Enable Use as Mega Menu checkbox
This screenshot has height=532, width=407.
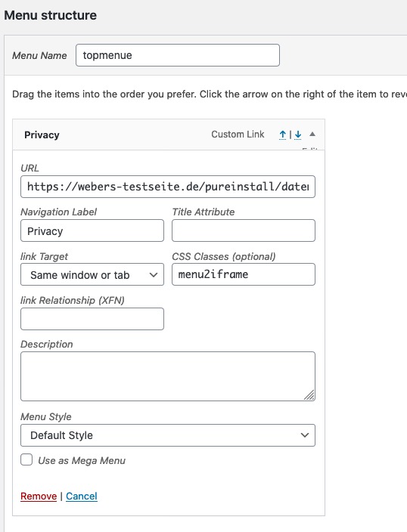coord(26,460)
